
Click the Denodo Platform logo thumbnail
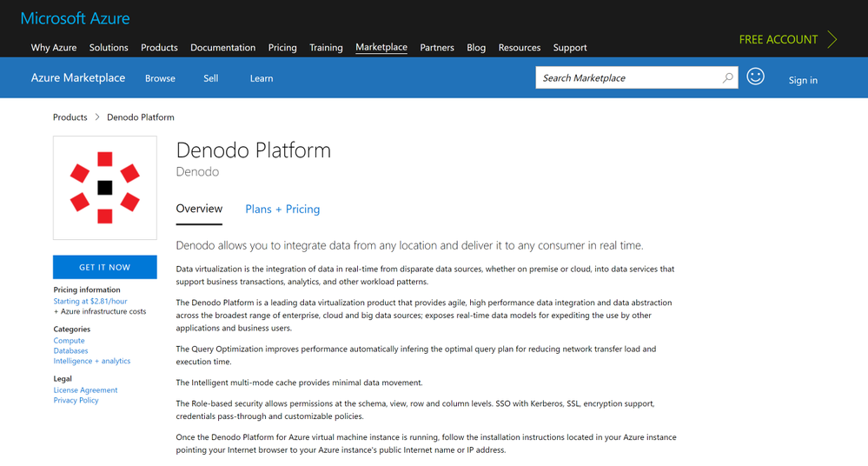coord(104,188)
